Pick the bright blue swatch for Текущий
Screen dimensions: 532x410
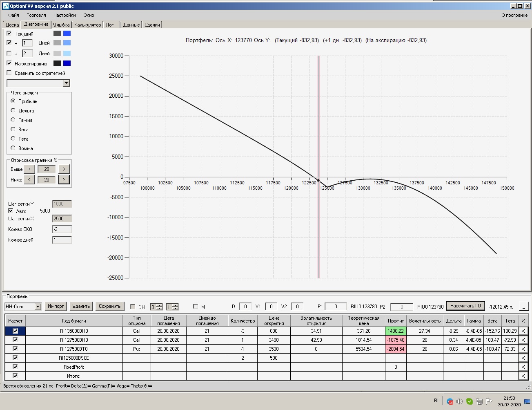coord(67,34)
